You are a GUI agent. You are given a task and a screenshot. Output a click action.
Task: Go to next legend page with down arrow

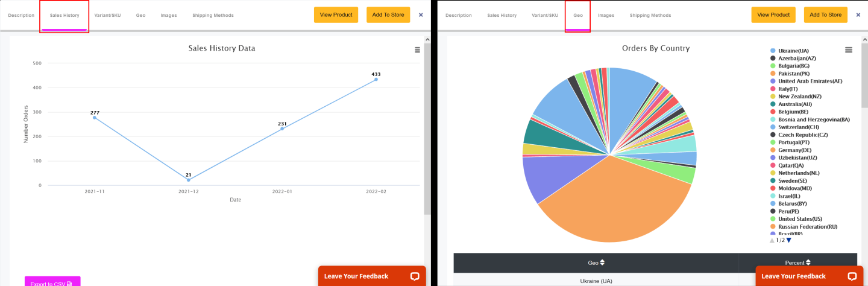click(x=788, y=240)
